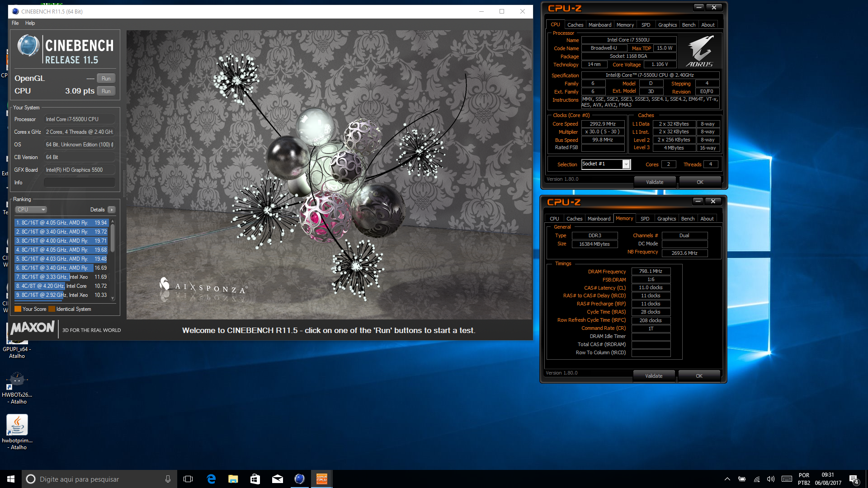Select ranking entry 9 8C/16T 2.92 GHz
The image size is (868, 488).
click(x=61, y=295)
